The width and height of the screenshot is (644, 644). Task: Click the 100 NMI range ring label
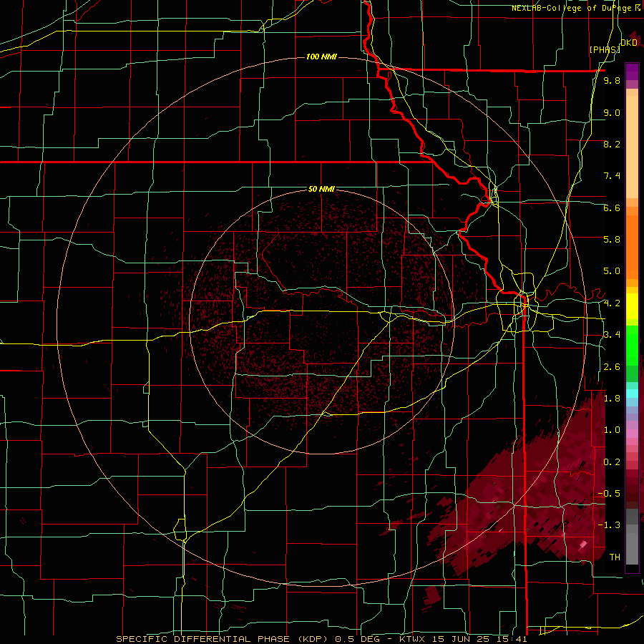(321, 57)
